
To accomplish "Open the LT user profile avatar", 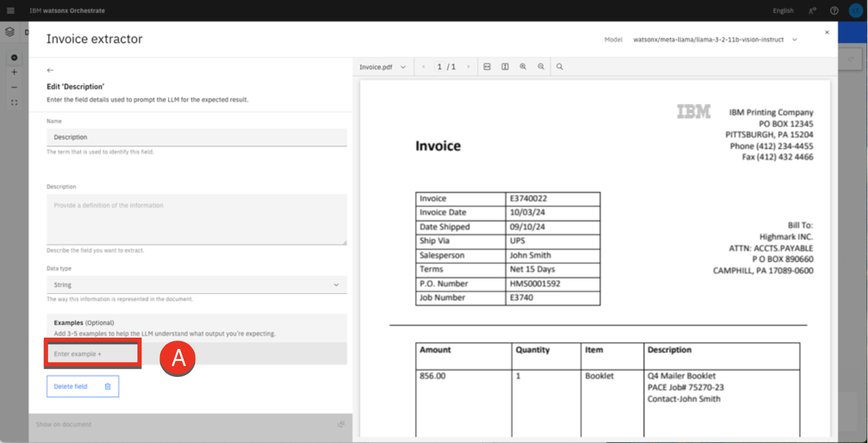I will (855, 11).
